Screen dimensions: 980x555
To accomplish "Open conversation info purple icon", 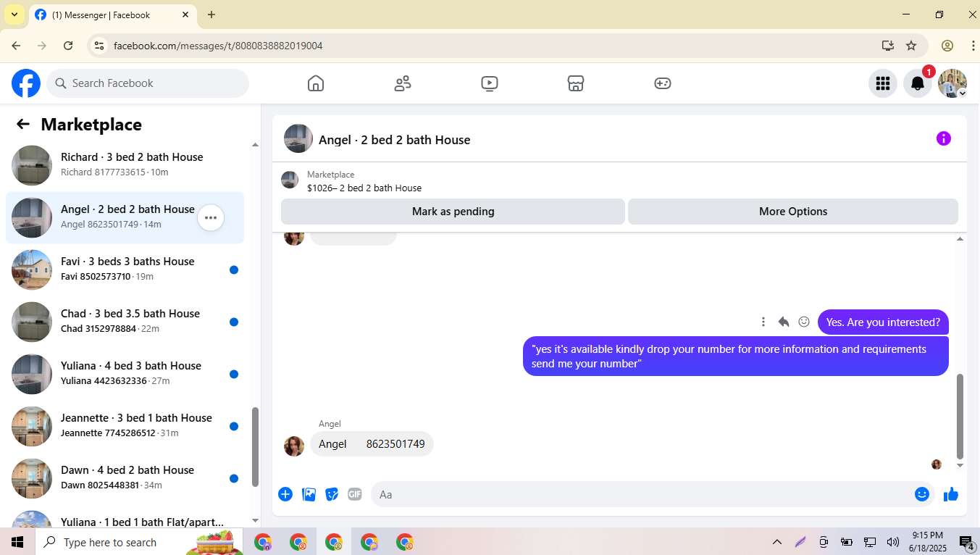I will tap(943, 138).
